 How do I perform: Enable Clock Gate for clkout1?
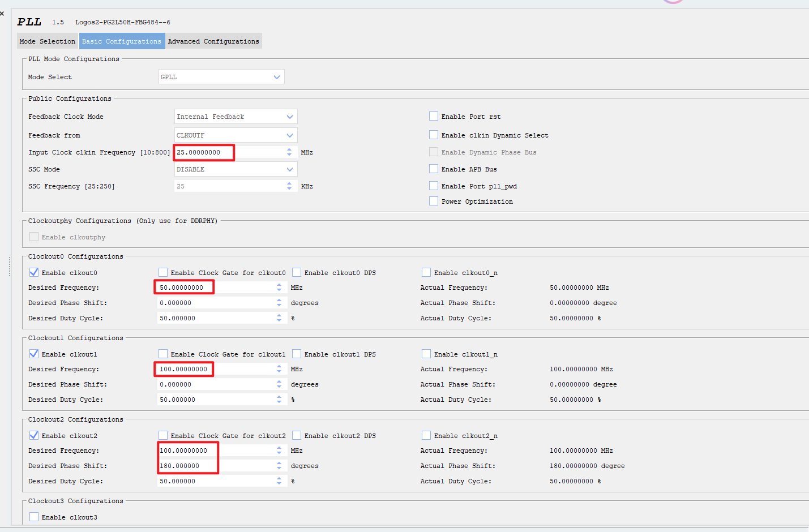(162, 353)
